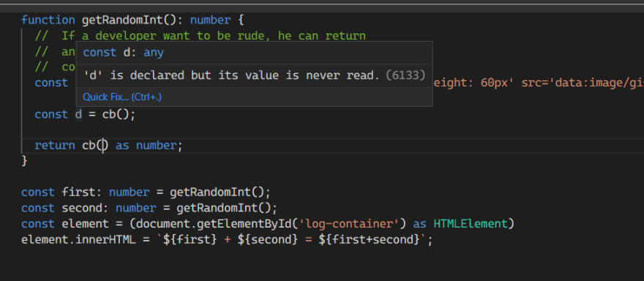This screenshot has width=644, height=281.
Task: Click the closing brace of getRandomInt
Action: click(24, 161)
